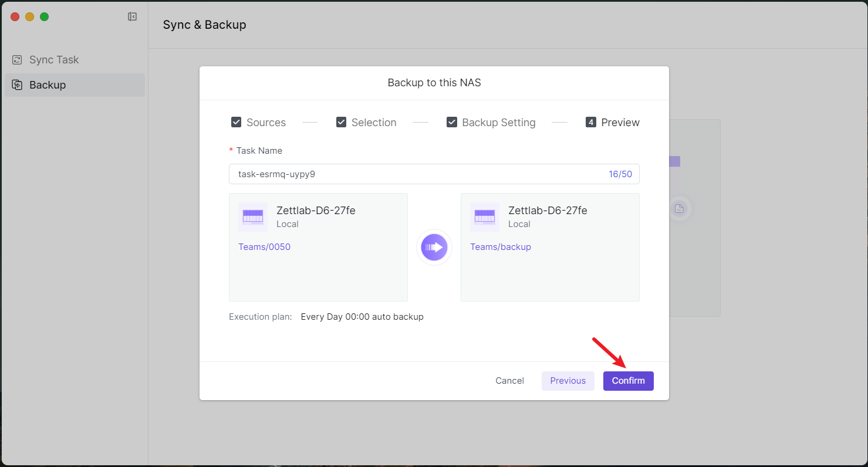Click the purple arrow between source and destination
The height and width of the screenshot is (467, 868).
(434, 247)
